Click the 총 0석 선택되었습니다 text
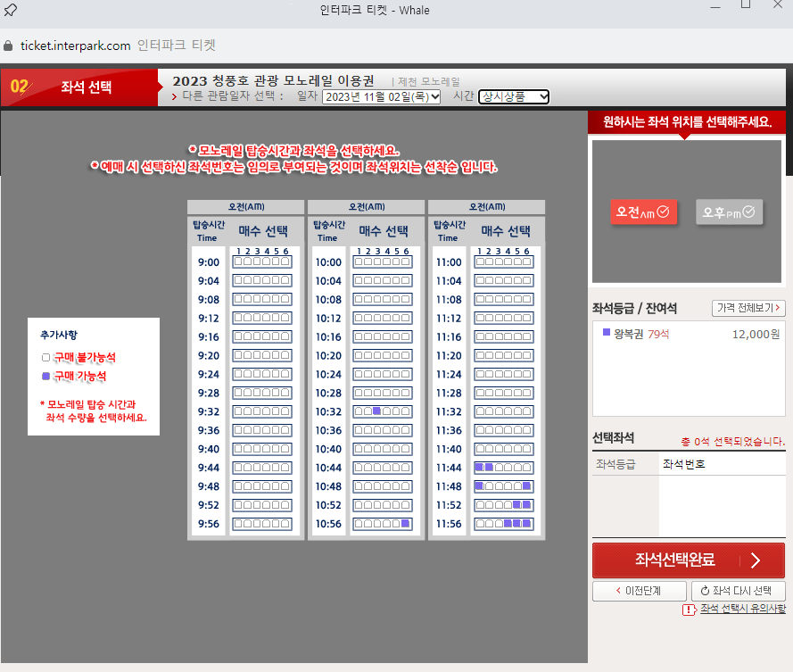 (x=733, y=442)
